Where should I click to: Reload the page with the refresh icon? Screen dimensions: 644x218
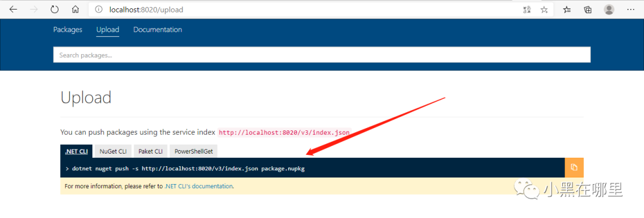(x=55, y=10)
